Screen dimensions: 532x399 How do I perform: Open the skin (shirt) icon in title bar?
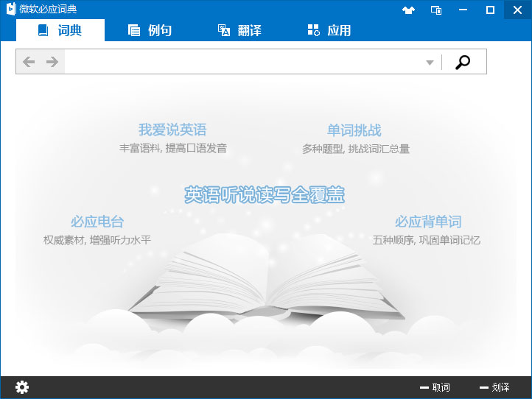(x=408, y=10)
